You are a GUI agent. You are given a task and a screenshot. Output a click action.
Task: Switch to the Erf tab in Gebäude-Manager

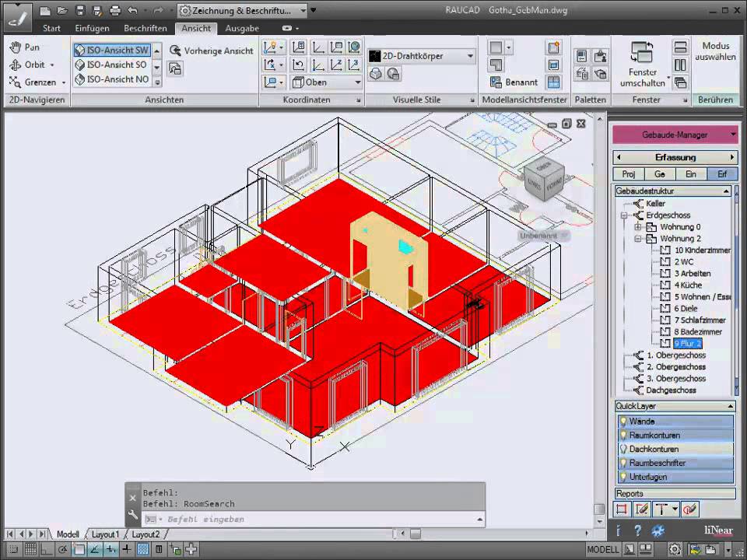pyautogui.click(x=722, y=173)
